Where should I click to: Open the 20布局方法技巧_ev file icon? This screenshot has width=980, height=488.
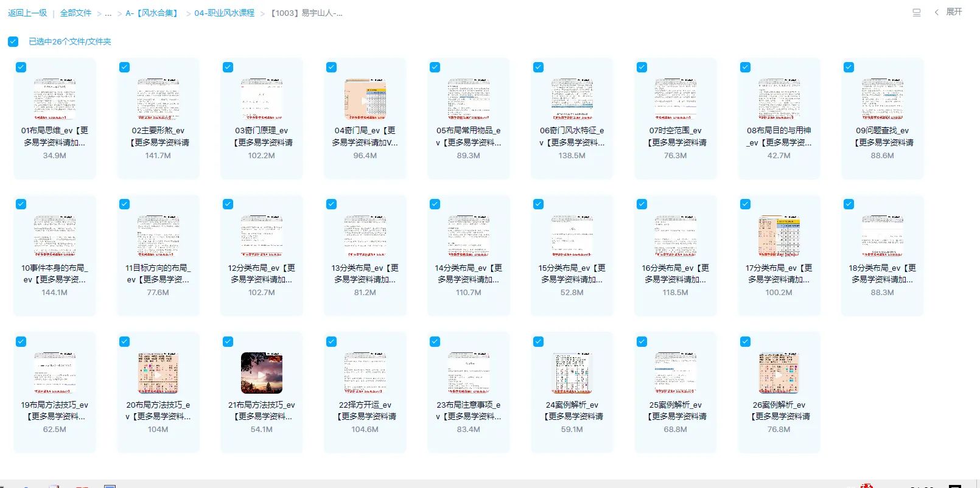pyautogui.click(x=158, y=373)
